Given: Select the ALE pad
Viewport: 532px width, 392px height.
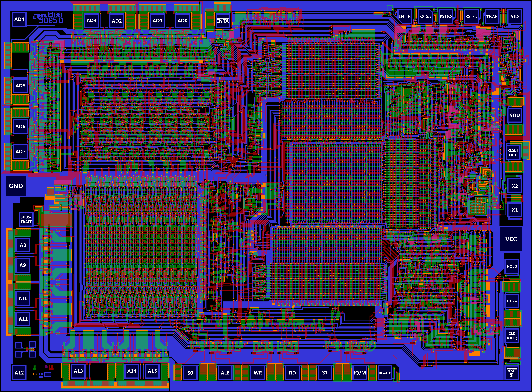Looking at the screenshot, I should click(225, 373).
